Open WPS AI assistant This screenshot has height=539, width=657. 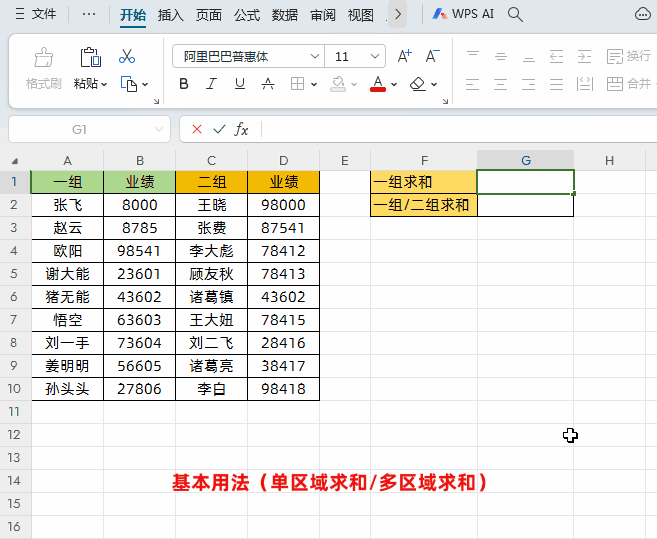pyautogui.click(x=463, y=14)
